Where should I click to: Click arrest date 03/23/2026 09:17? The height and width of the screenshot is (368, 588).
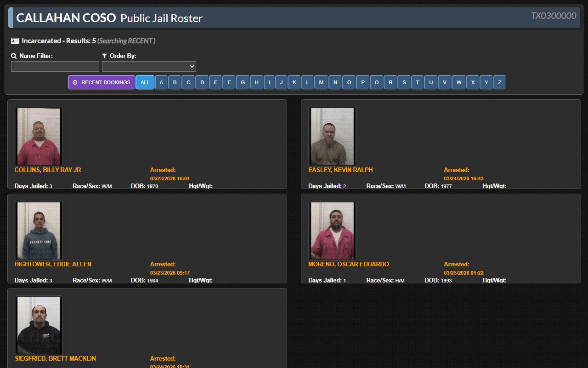tap(170, 273)
